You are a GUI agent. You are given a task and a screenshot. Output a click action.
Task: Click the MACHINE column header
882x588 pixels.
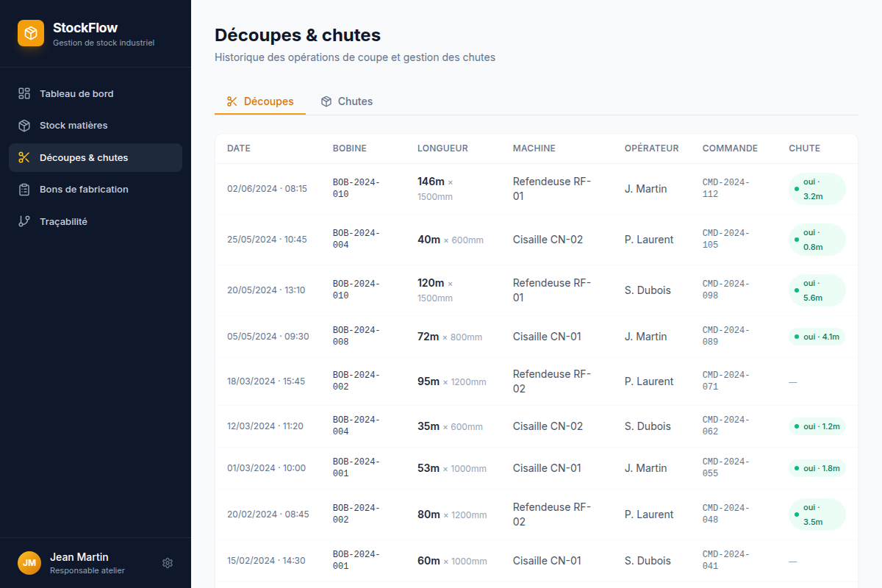[x=534, y=148]
